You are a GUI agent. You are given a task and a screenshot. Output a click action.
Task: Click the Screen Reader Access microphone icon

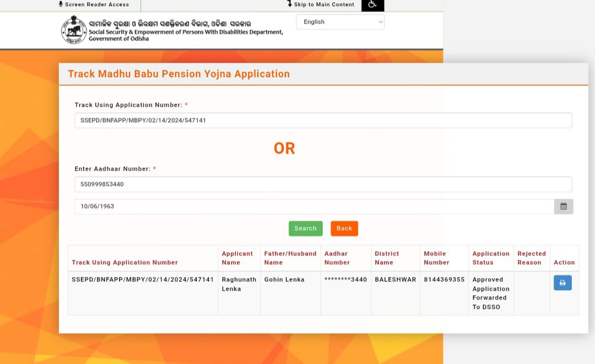coord(61,4)
